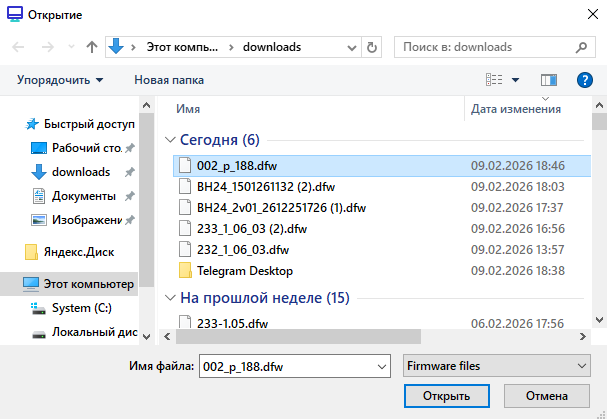Click the view mode icon
Image resolution: width=607 pixels, height=419 pixels.
coord(494,80)
